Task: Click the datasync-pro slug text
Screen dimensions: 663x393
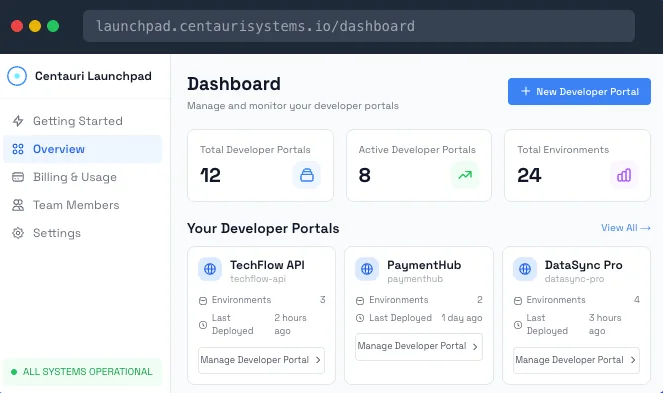Action: [574, 279]
